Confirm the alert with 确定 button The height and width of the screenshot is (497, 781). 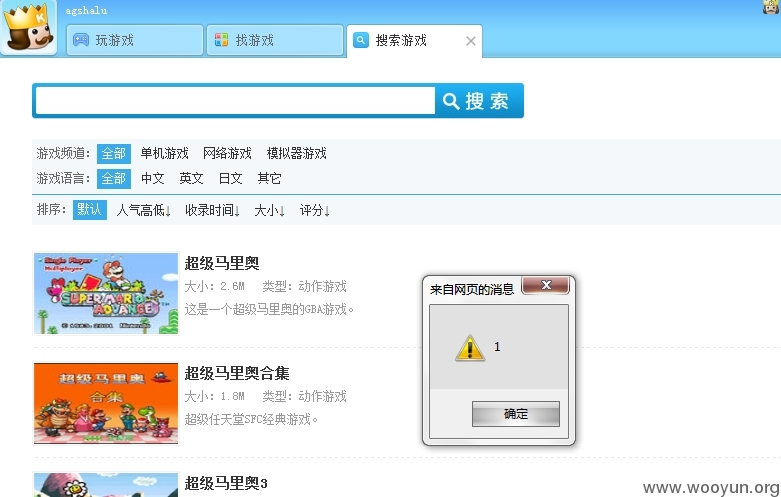tap(516, 414)
